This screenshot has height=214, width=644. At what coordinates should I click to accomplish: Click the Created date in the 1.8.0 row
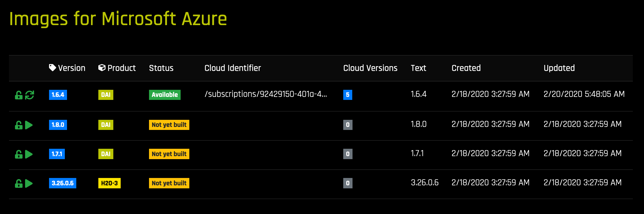coord(491,124)
